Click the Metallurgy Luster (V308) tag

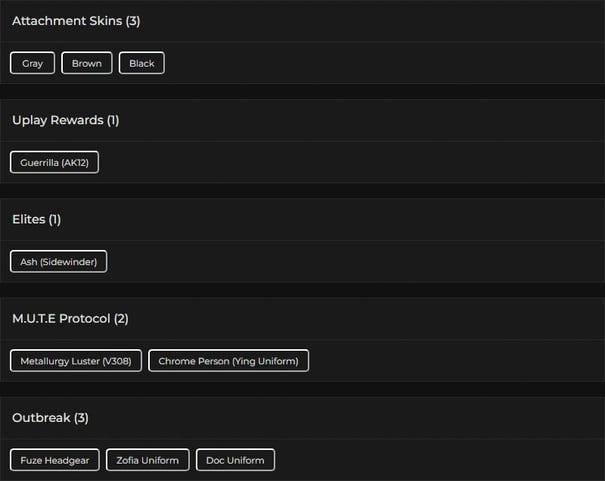76,361
